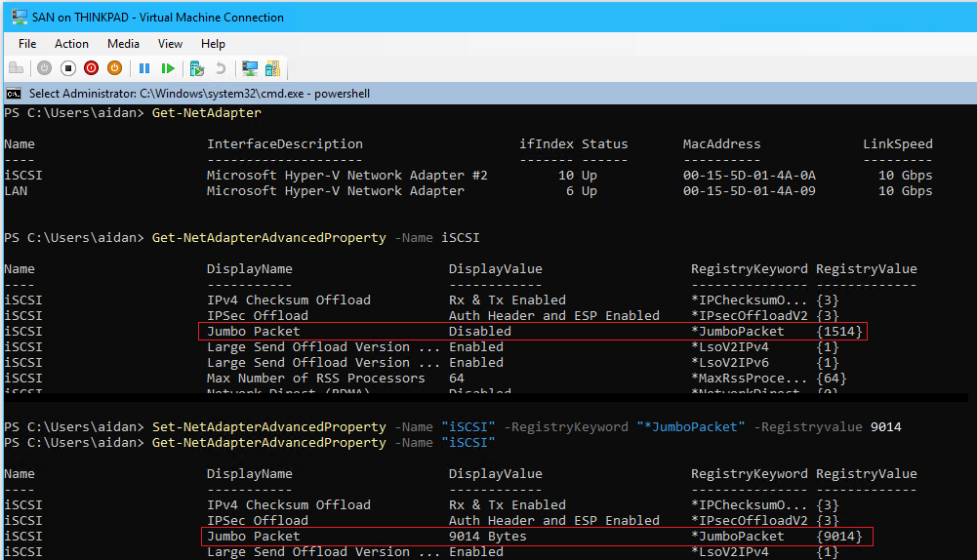This screenshot has width=977, height=560.
Task: Open the Media menu
Action: click(x=123, y=44)
